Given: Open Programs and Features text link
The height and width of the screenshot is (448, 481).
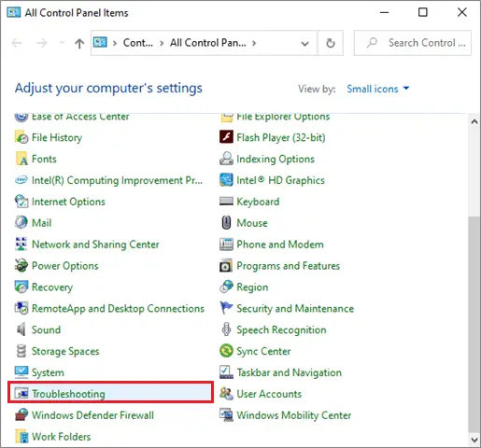Looking at the screenshot, I should click(x=289, y=266).
